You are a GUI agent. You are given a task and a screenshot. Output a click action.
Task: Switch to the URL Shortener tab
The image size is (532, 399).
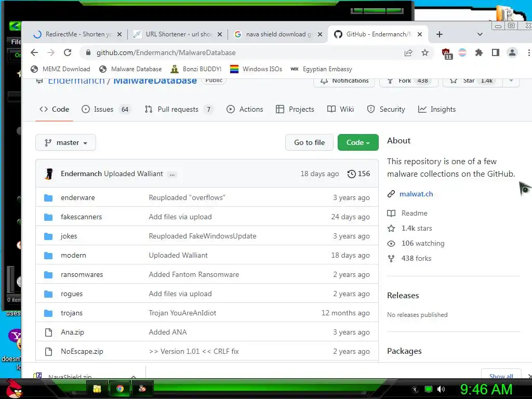177,34
